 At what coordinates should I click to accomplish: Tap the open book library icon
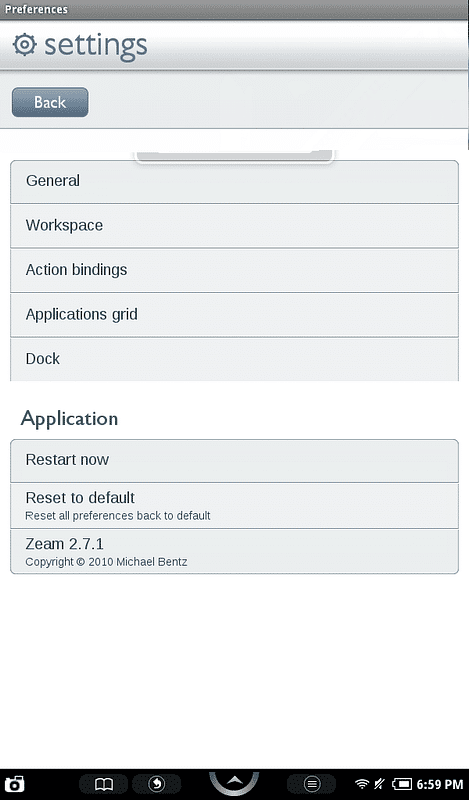click(x=104, y=784)
